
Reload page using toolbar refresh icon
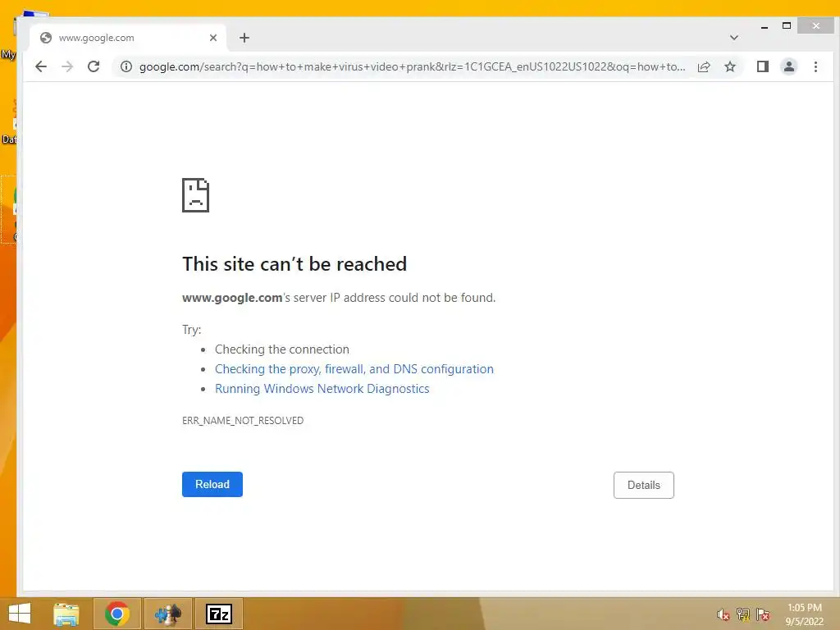tap(94, 66)
